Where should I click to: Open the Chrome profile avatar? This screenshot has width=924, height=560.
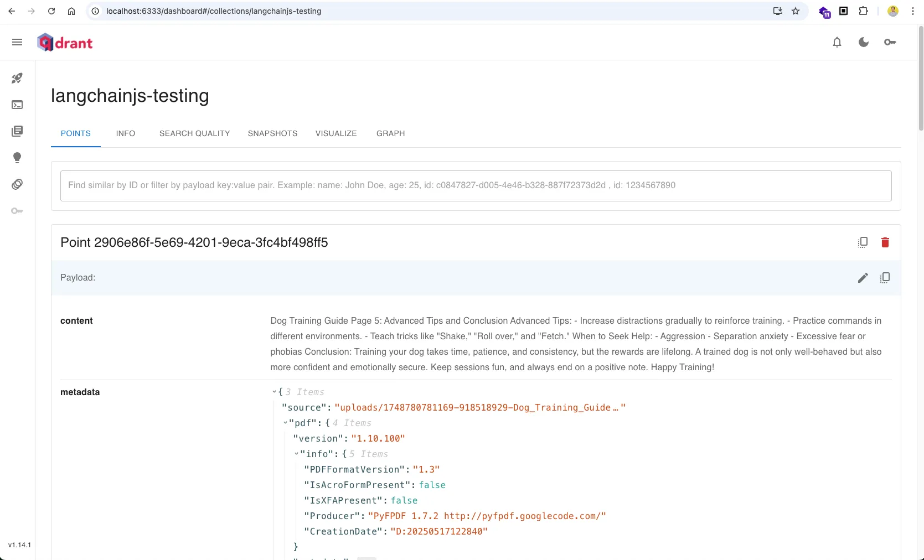point(893,11)
